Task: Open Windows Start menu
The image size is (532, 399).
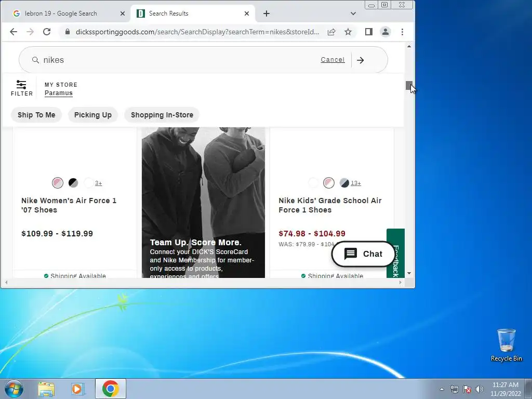Action: click(x=14, y=389)
